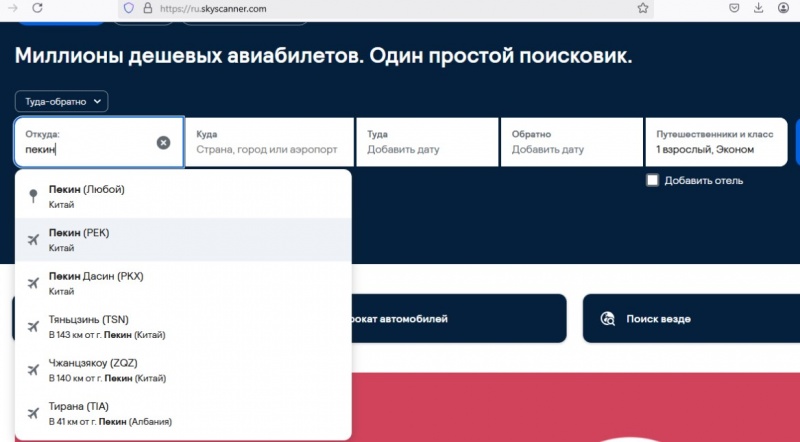The image size is (800, 442).
Task: Click the bookmark star icon in the address bar
Action: click(642, 8)
